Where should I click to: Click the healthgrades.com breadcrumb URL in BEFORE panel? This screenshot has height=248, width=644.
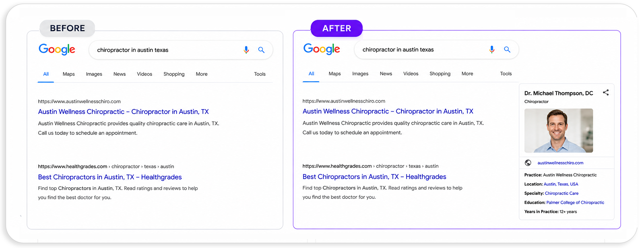[x=106, y=166]
